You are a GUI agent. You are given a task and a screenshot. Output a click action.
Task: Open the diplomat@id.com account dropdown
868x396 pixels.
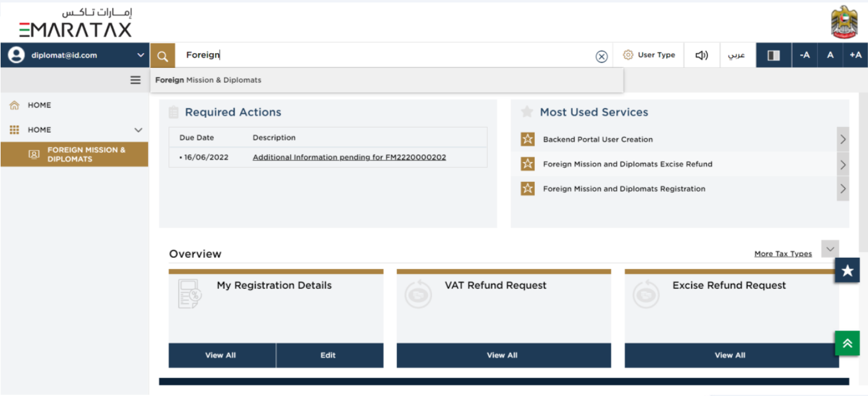pos(75,55)
